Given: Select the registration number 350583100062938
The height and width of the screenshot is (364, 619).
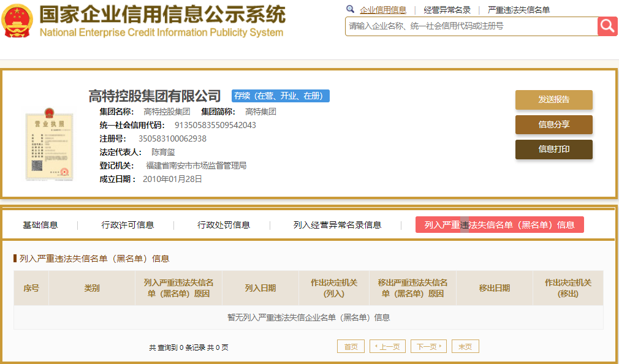Looking at the screenshot, I should [x=172, y=138].
